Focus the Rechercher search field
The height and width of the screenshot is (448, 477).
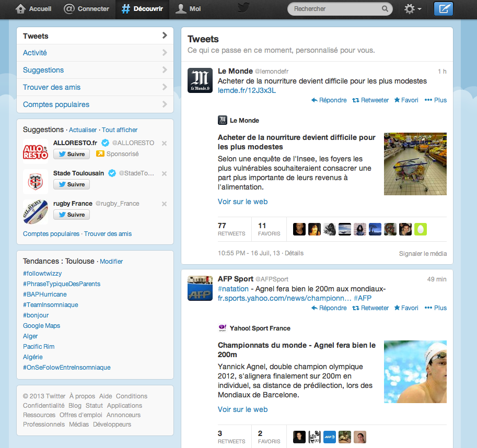click(x=340, y=9)
